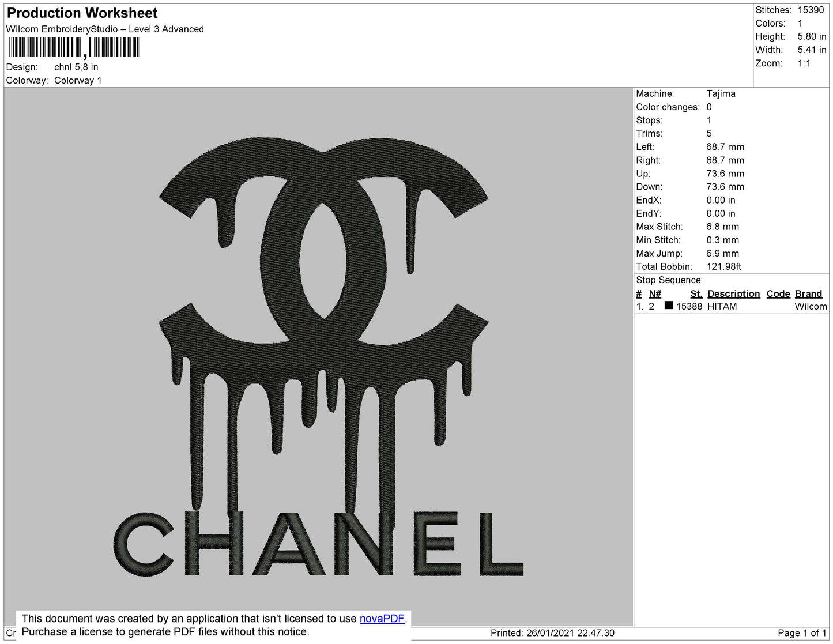Select the "Page 1 of 1" footer text
This screenshot has height=644, width=833.
click(x=802, y=633)
